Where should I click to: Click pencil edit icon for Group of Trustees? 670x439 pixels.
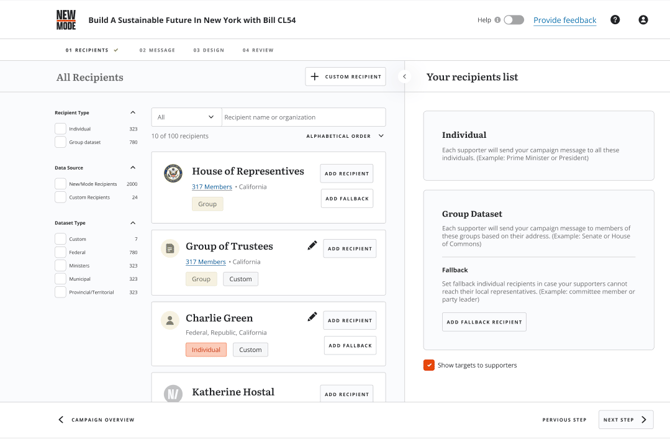point(312,245)
